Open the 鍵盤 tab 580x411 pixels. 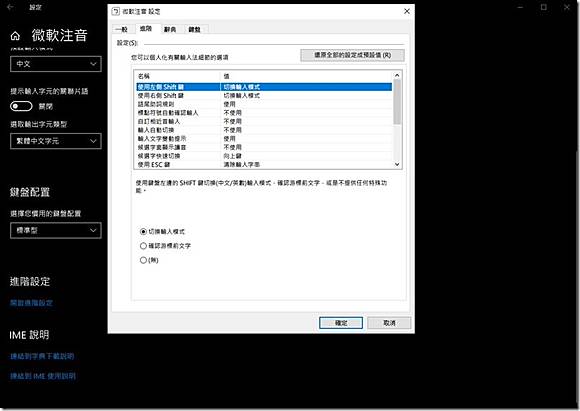tap(195, 29)
